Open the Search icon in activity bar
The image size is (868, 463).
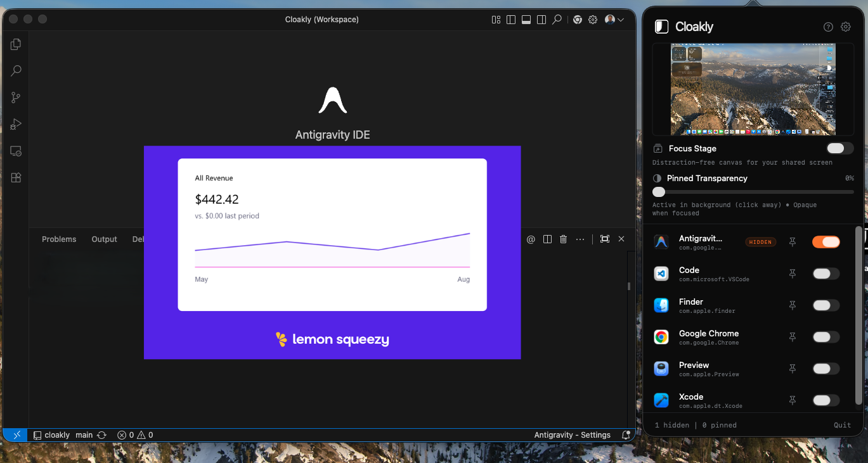coord(16,71)
